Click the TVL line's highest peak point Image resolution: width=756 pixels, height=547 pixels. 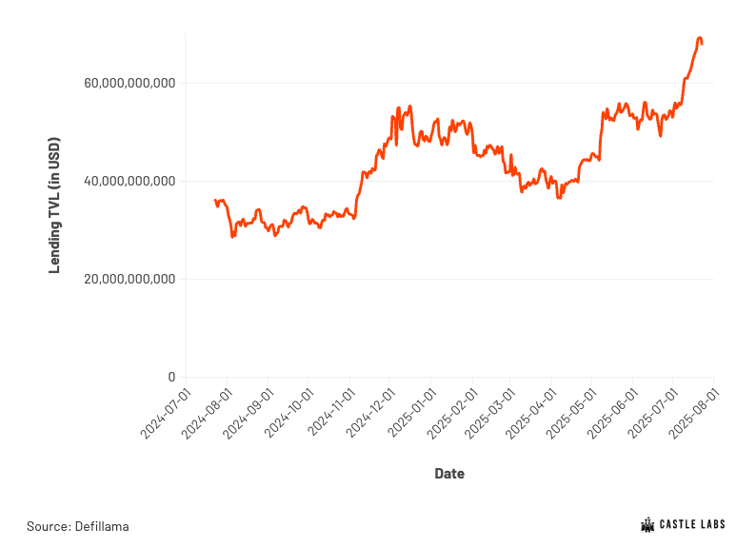pyautogui.click(x=700, y=37)
